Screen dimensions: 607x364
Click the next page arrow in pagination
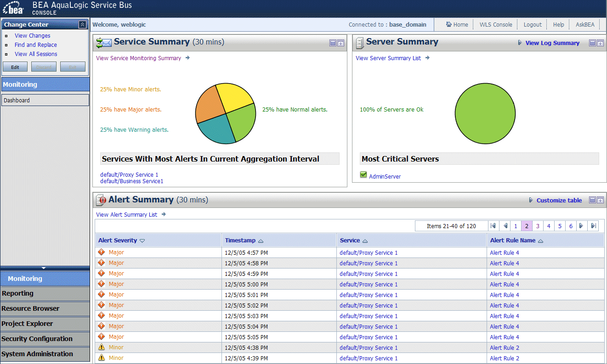tap(581, 226)
